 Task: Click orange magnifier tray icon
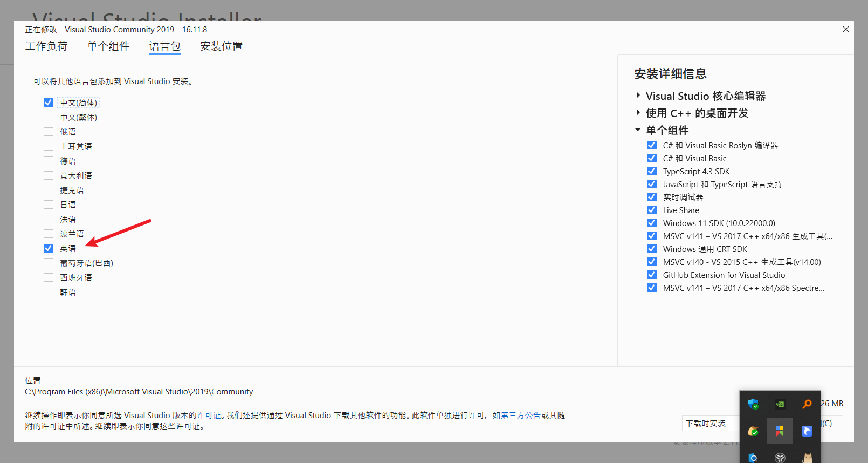[807, 404]
